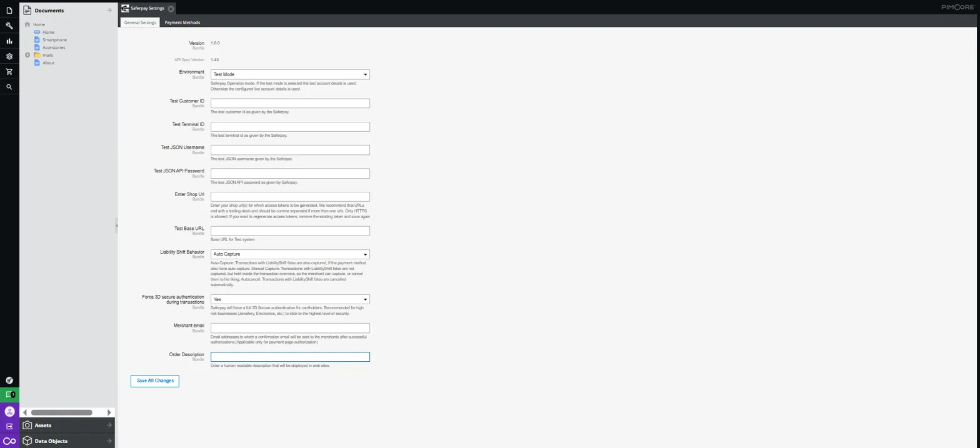
Task: Open the Marketing bar chart menu
Action: [9, 41]
